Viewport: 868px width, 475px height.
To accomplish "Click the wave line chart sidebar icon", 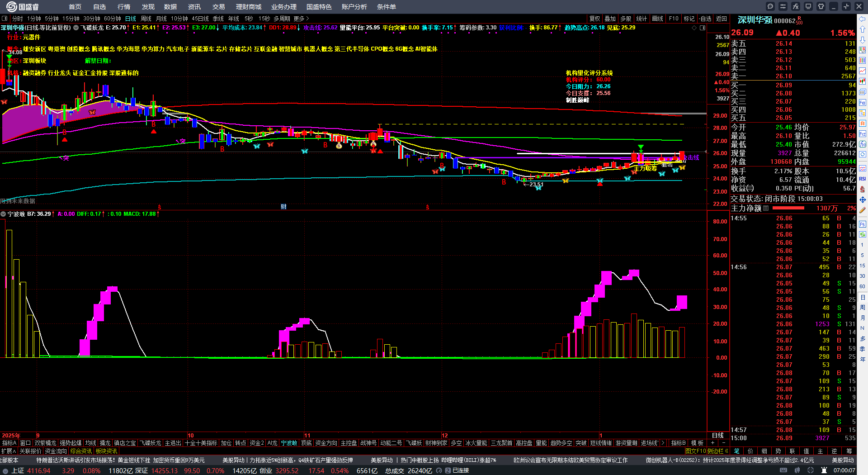I will (863, 168).
